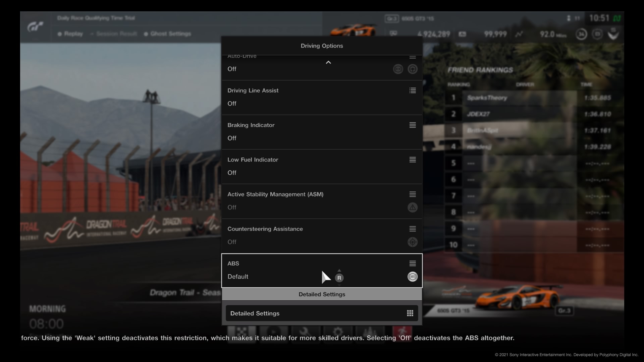Select SparksTheory in Friend Rankings
This screenshot has width=644, height=362.
pos(487,98)
